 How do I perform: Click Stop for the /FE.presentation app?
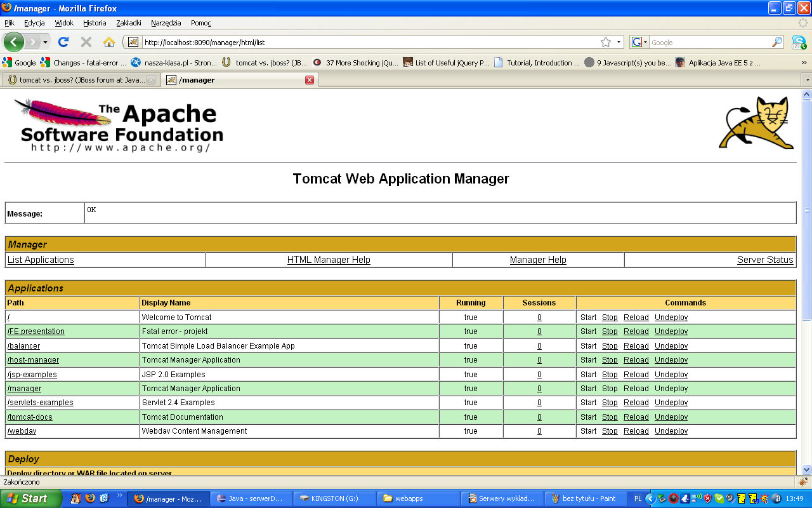[610, 331]
